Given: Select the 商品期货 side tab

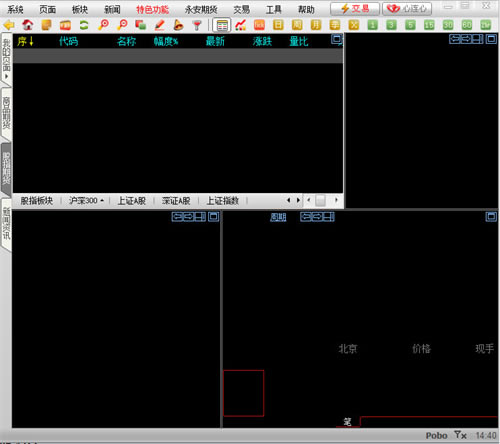Looking at the screenshot, I should (7, 113).
